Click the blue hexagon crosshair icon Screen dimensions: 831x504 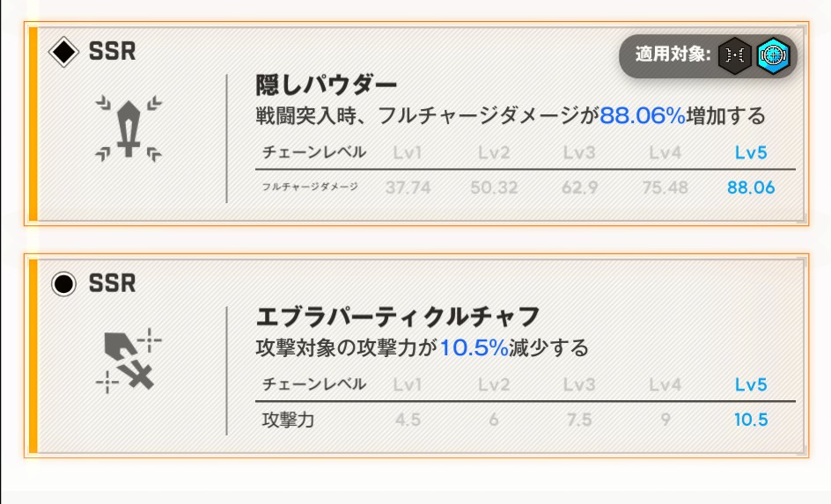[x=773, y=55]
